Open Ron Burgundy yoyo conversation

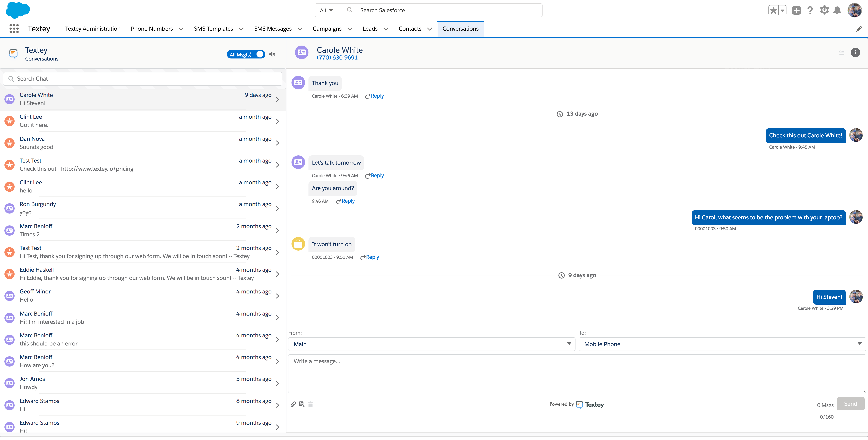pos(143,208)
